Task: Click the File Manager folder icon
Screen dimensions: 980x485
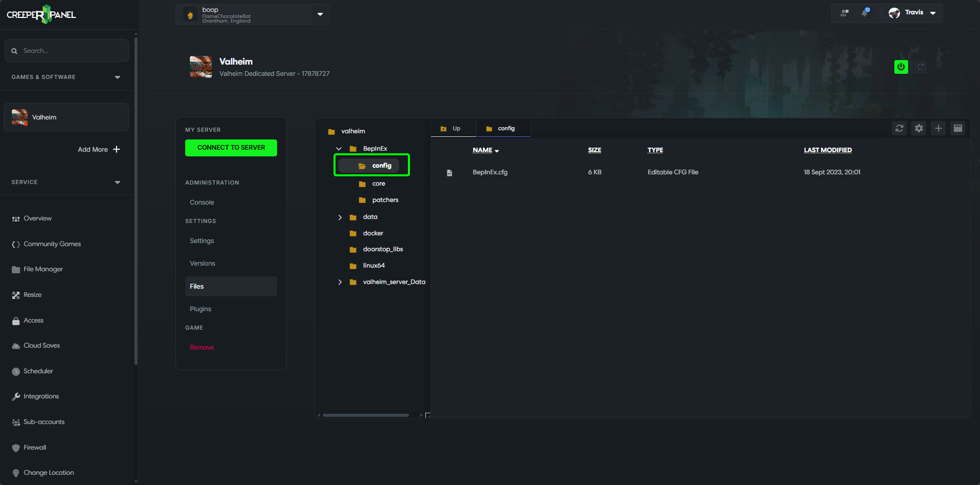Action: coord(16,270)
